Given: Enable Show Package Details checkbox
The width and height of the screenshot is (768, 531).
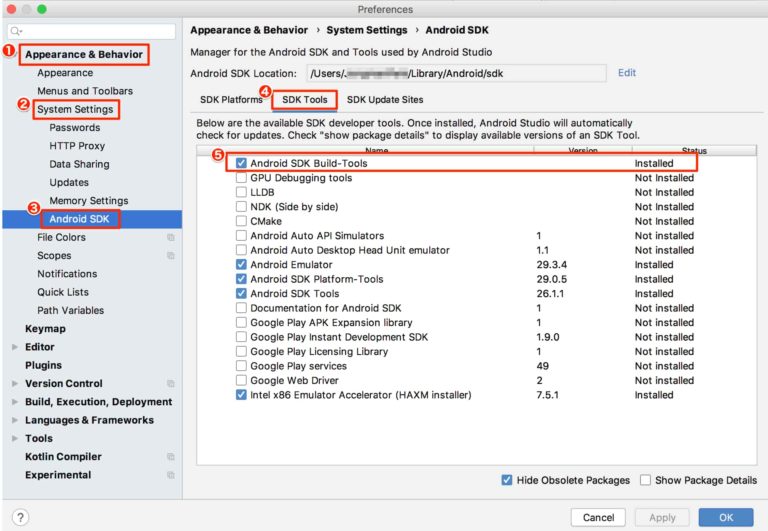Looking at the screenshot, I should click(x=646, y=480).
